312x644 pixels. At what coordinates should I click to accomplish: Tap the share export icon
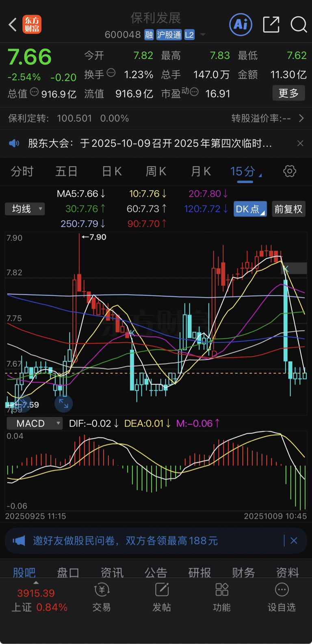click(271, 25)
